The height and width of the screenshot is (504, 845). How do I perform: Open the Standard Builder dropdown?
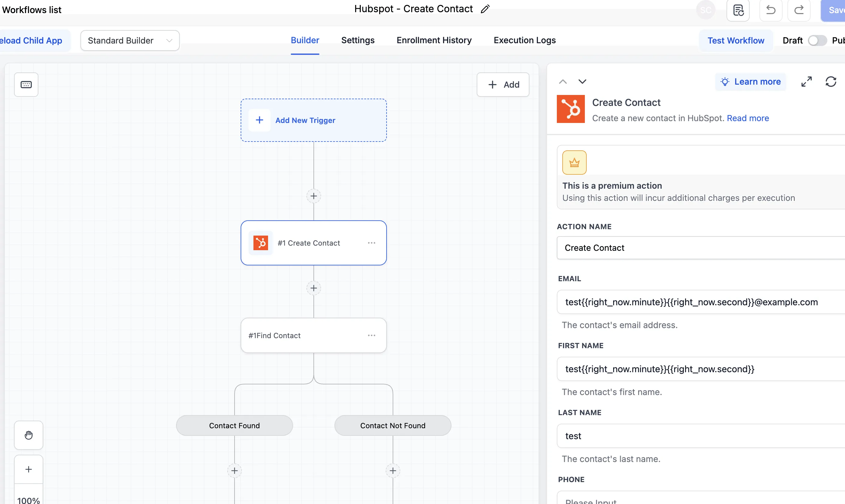click(x=130, y=40)
